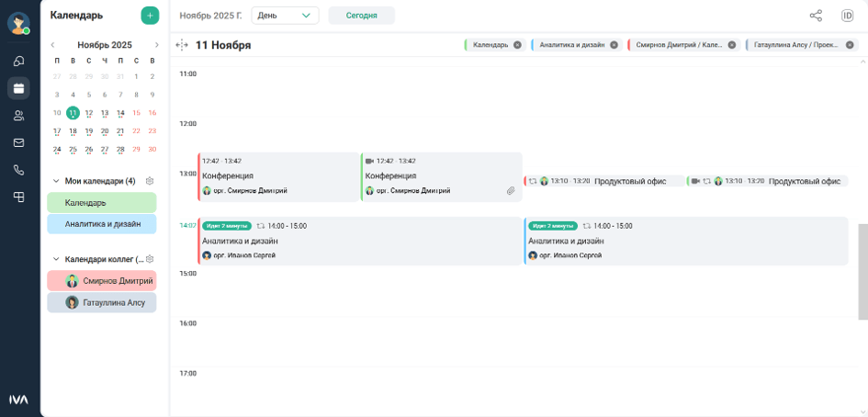Go to next month in mini calendar

(x=157, y=45)
